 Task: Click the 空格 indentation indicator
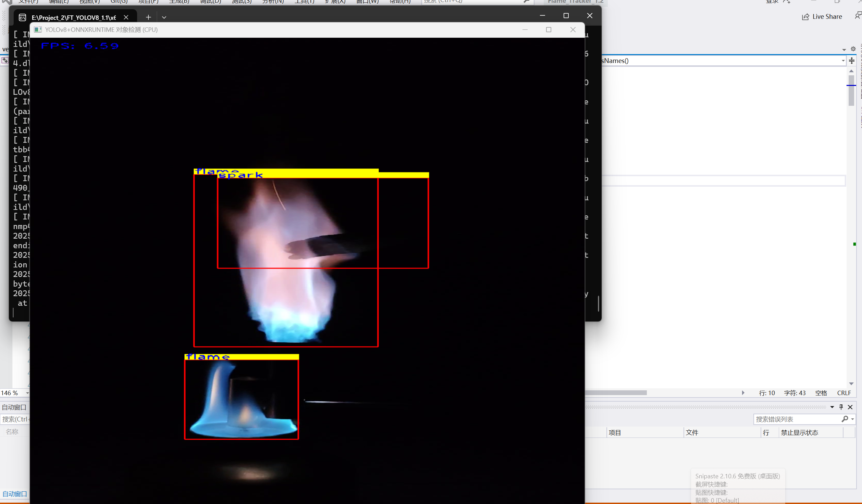click(821, 393)
